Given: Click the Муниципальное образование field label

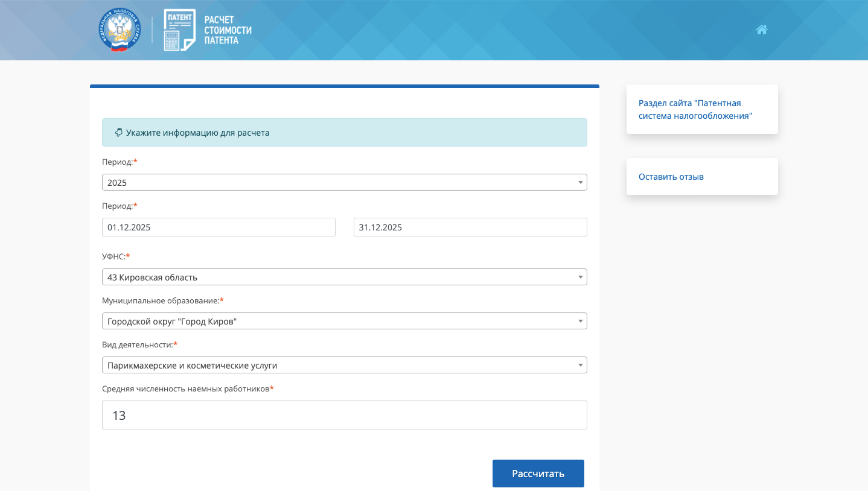Looking at the screenshot, I should coord(161,300).
